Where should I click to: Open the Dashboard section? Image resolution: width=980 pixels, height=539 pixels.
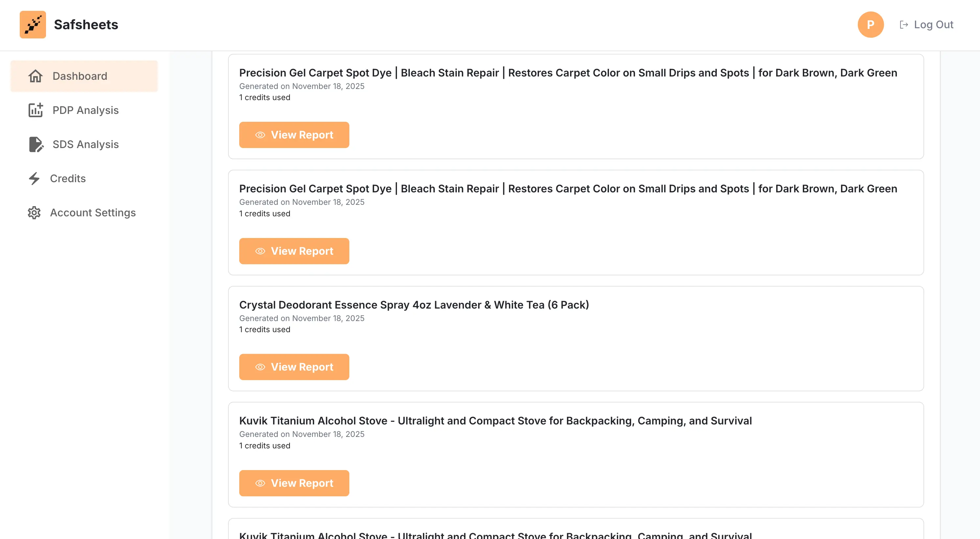[80, 76]
